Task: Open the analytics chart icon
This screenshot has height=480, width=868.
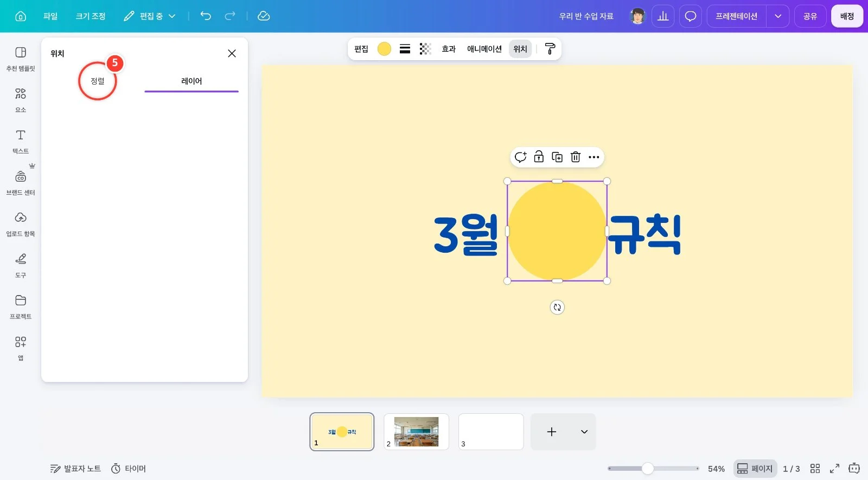Action: [x=663, y=16]
